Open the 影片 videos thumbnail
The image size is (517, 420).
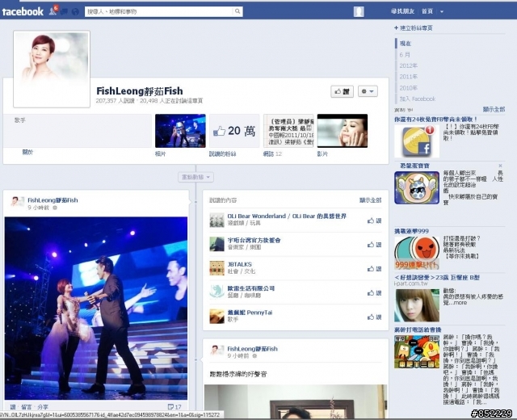pyautogui.click(x=343, y=131)
